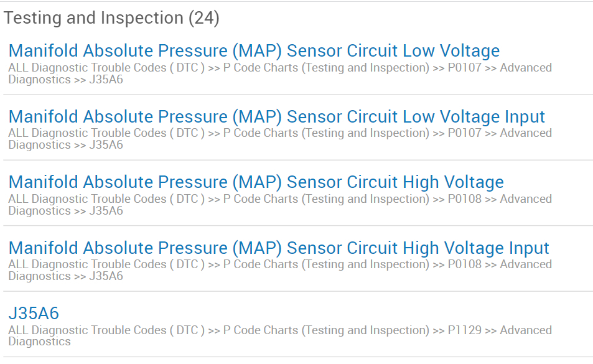Screen dimensions: 593x364
Task: Click ALL Diagnostic Trouble Codes in first result
Action: (106, 68)
